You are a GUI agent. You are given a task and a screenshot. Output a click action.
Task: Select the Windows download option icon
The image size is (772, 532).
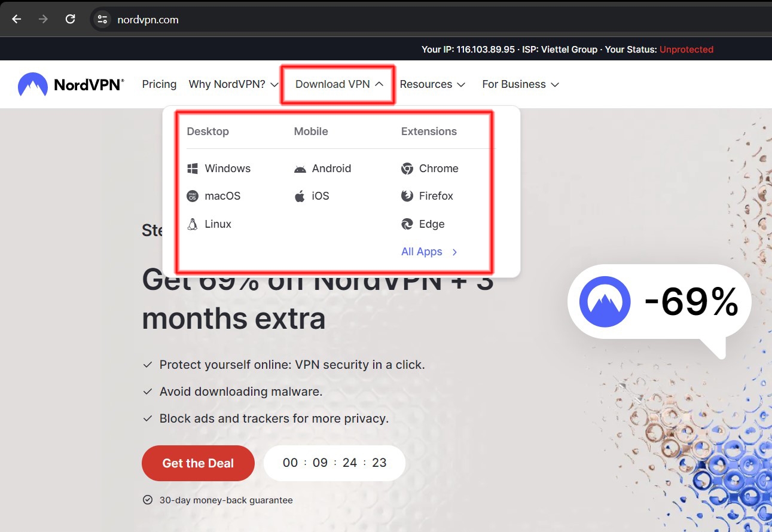[x=192, y=168]
